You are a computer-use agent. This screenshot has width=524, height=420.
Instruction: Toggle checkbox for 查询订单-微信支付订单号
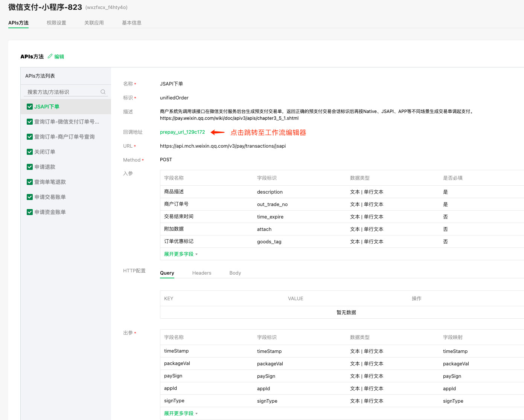[30, 122]
